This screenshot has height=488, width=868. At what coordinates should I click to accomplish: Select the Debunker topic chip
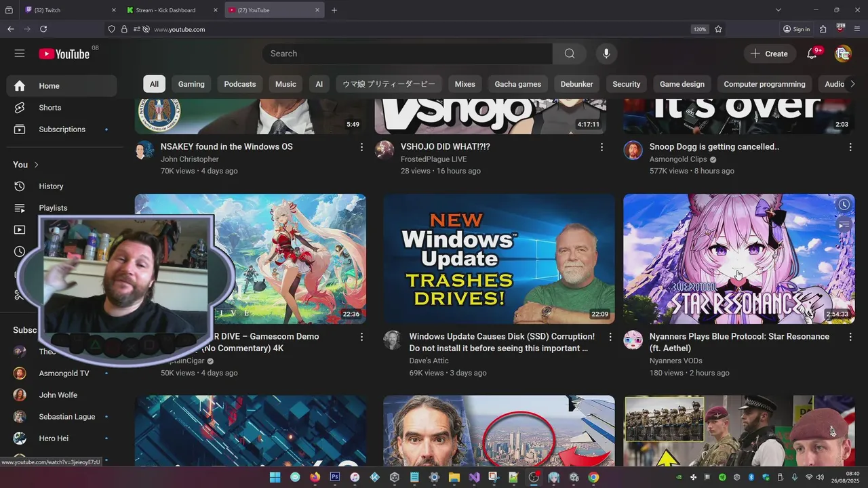click(577, 84)
